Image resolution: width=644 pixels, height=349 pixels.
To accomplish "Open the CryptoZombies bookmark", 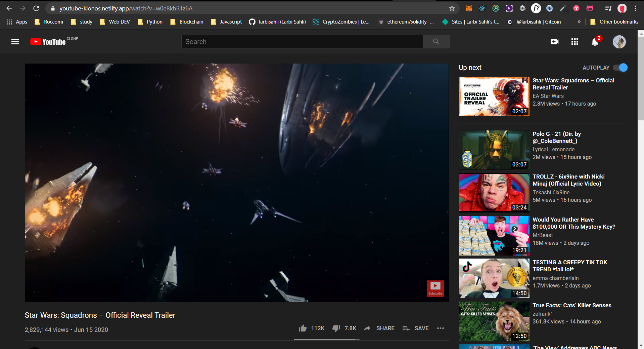I will click(x=341, y=22).
